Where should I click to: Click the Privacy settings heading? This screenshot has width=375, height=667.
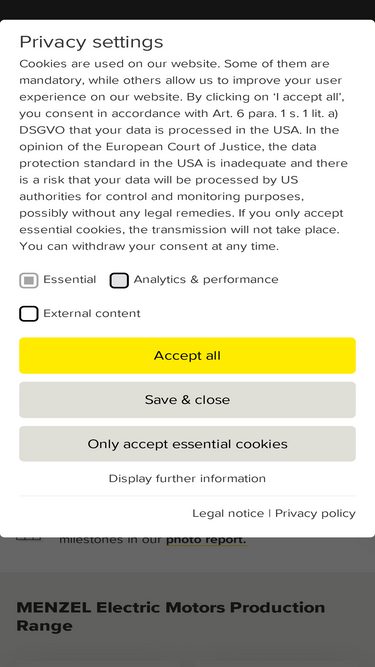[x=91, y=42]
